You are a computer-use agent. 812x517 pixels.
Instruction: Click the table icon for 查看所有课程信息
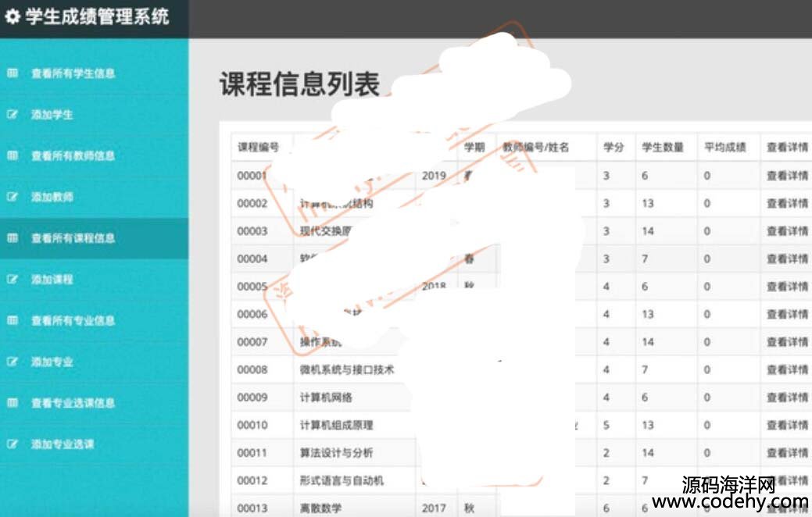[x=13, y=238]
